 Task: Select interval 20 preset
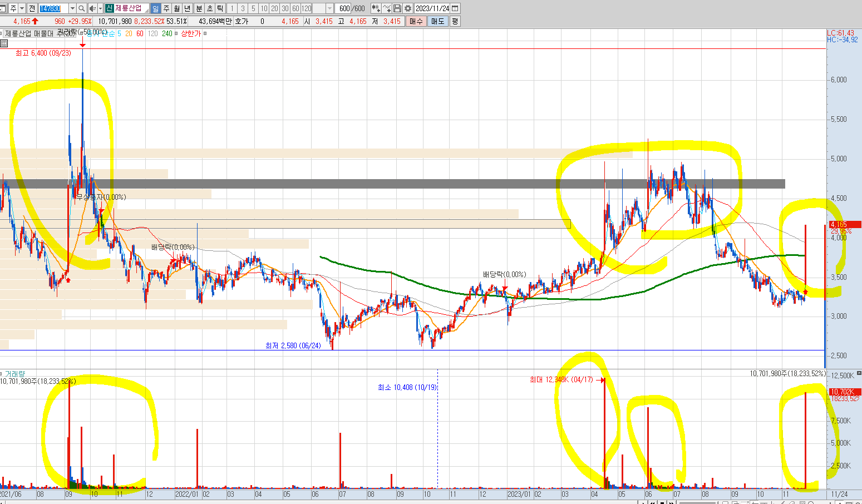coord(274,8)
